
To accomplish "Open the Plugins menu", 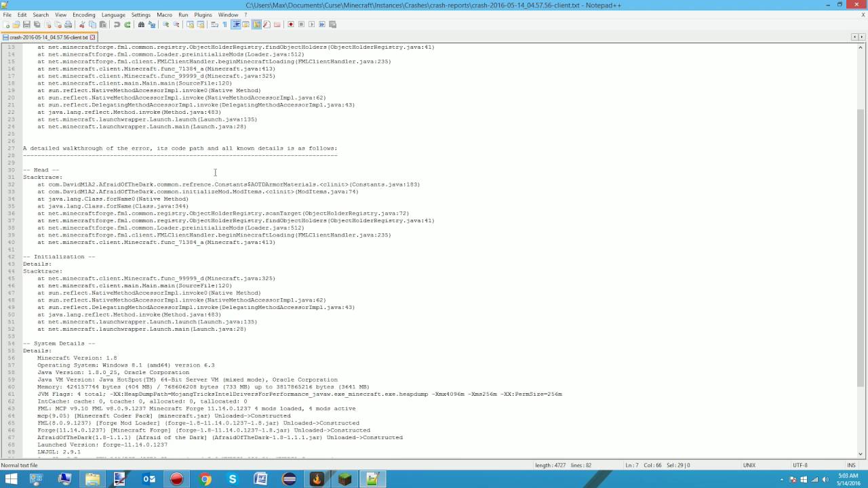I will coord(203,14).
